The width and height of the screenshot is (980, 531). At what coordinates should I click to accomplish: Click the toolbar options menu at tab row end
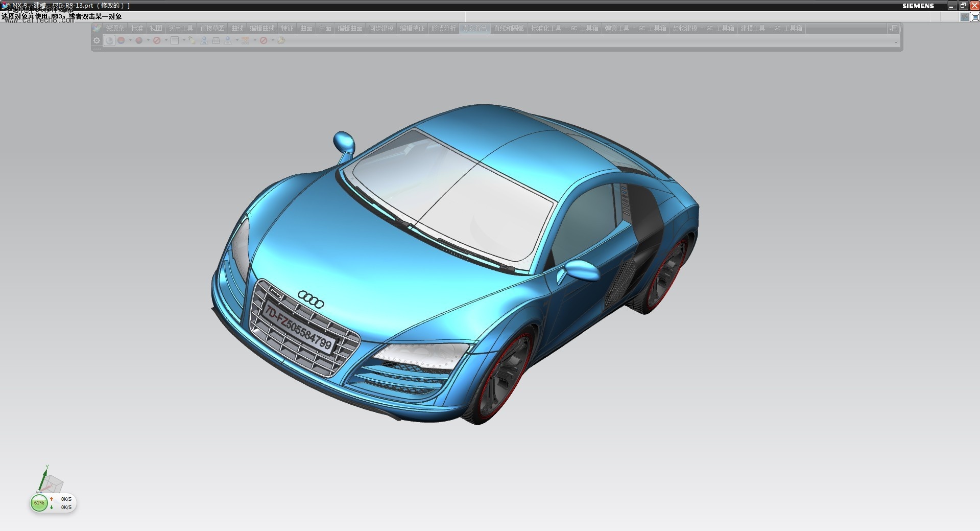coord(893,29)
